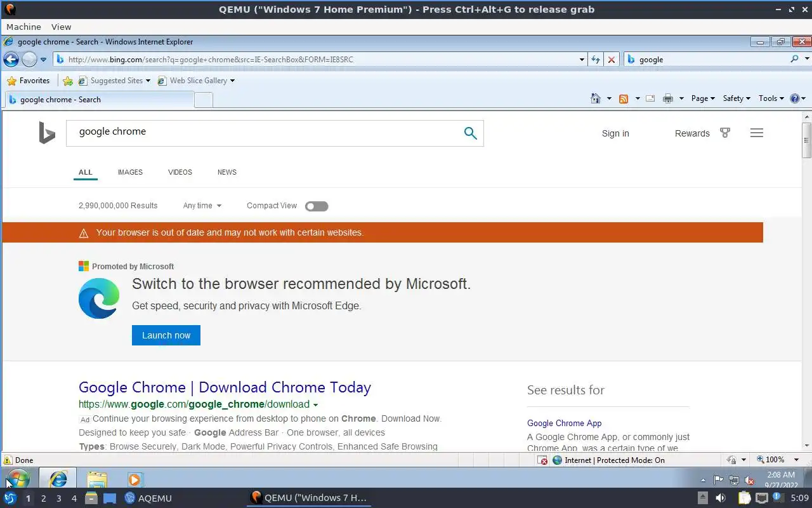Click the IE Back navigation button

coord(11,59)
